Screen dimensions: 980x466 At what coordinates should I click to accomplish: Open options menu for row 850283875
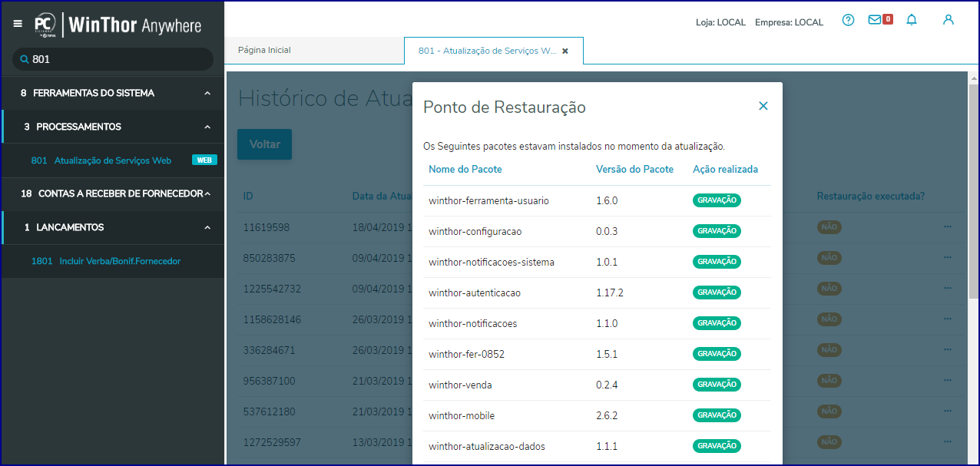pyautogui.click(x=948, y=257)
